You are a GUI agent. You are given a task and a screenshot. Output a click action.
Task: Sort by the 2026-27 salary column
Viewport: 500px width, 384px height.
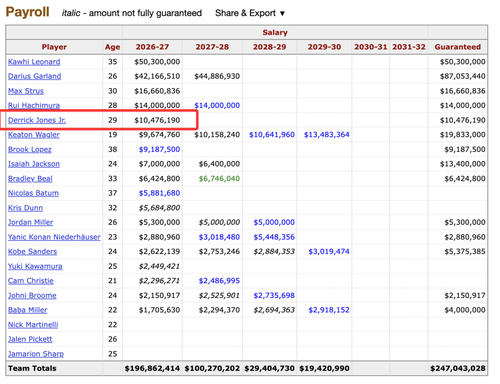(x=152, y=47)
